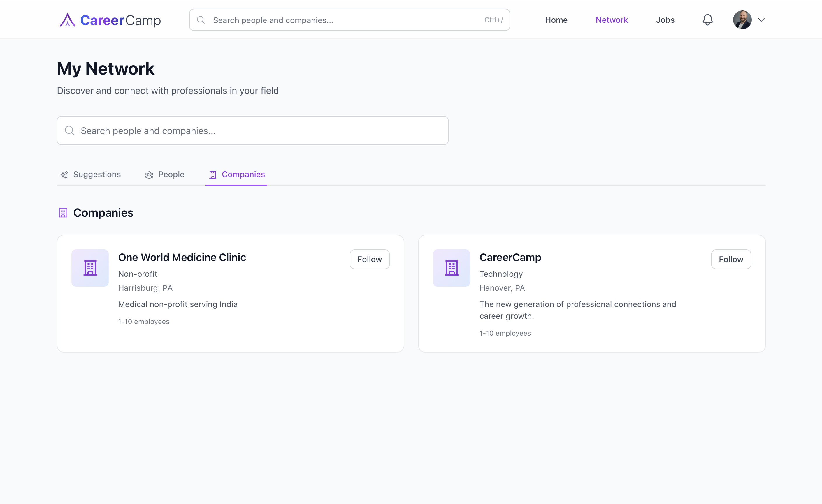This screenshot has height=504, width=822.
Task: Select the Companies tab
Action: 243,174
